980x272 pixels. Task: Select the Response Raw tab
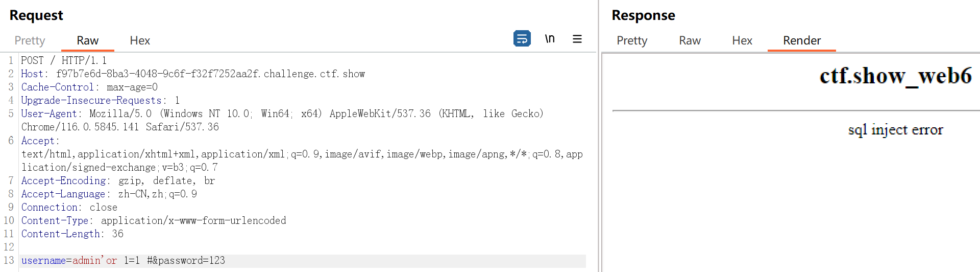pos(690,40)
